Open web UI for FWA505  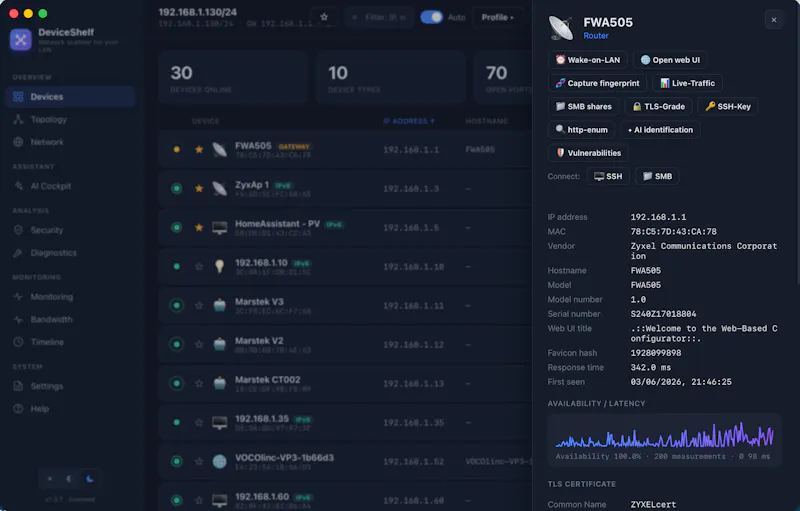tap(670, 60)
